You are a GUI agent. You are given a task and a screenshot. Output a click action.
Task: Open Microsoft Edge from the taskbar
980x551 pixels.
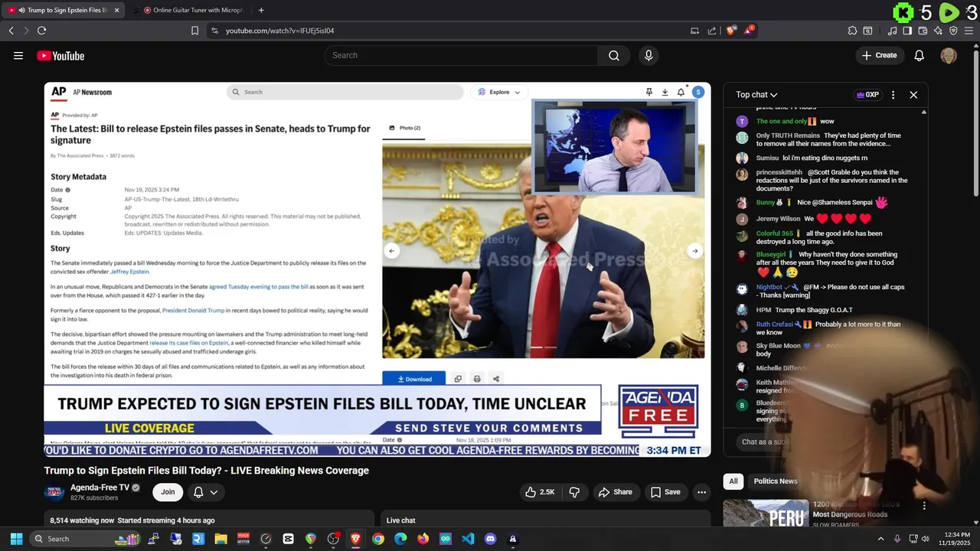pos(400,539)
